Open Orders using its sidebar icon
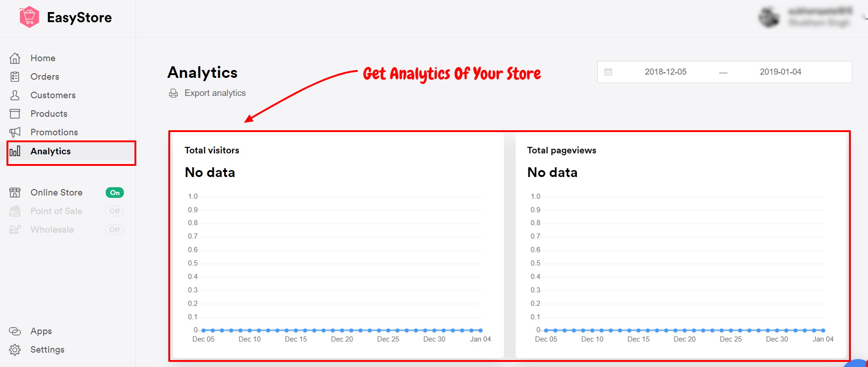The image size is (868, 367). point(15,76)
